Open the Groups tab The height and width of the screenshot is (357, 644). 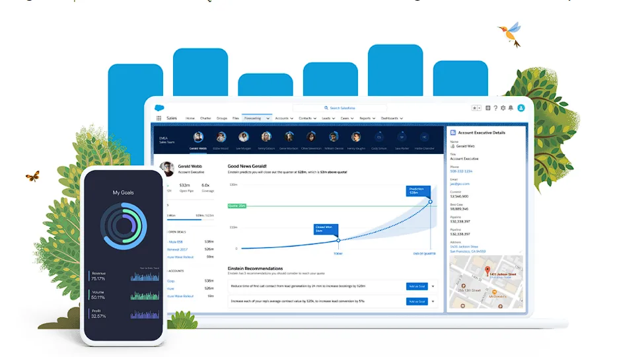tap(222, 118)
